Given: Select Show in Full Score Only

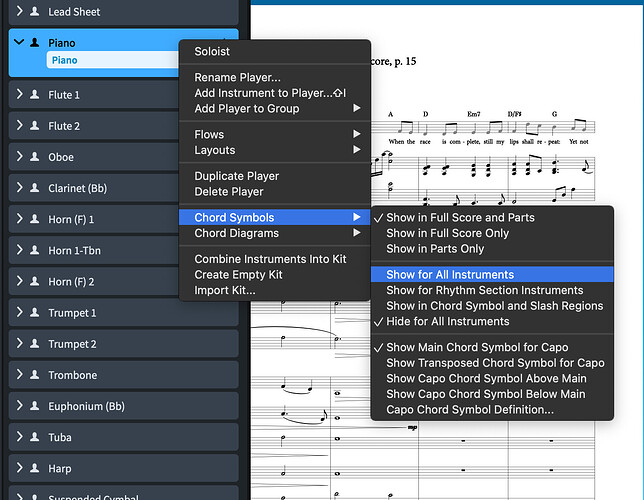Looking at the screenshot, I should tap(492, 233).
